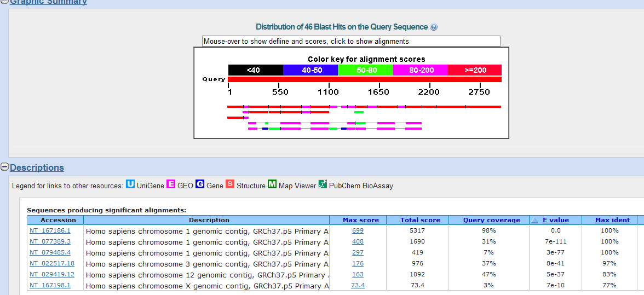Click the blue 40-50 color key

[311, 70]
